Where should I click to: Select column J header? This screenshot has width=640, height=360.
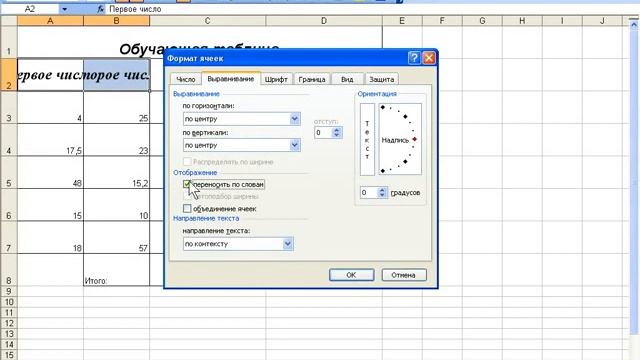[x=602, y=21]
